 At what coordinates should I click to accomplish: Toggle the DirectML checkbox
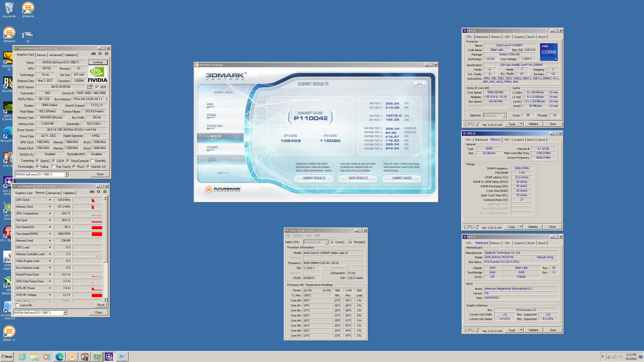92,161
